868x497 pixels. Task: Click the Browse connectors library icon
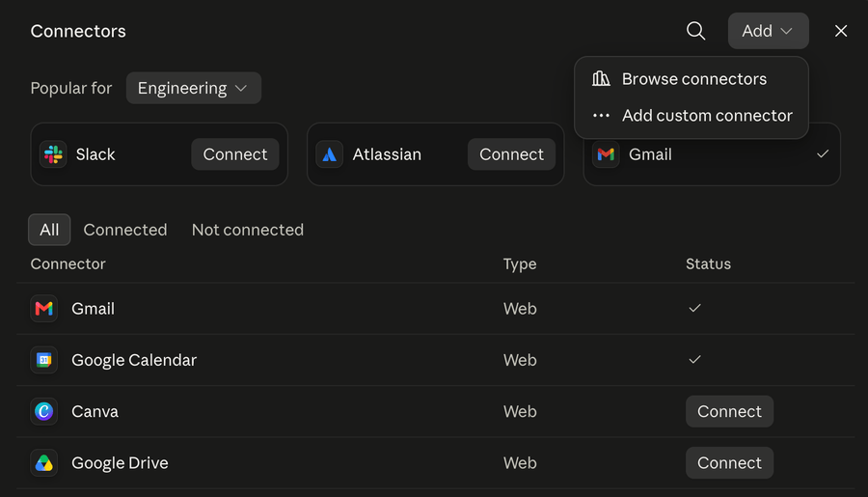pyautogui.click(x=601, y=79)
